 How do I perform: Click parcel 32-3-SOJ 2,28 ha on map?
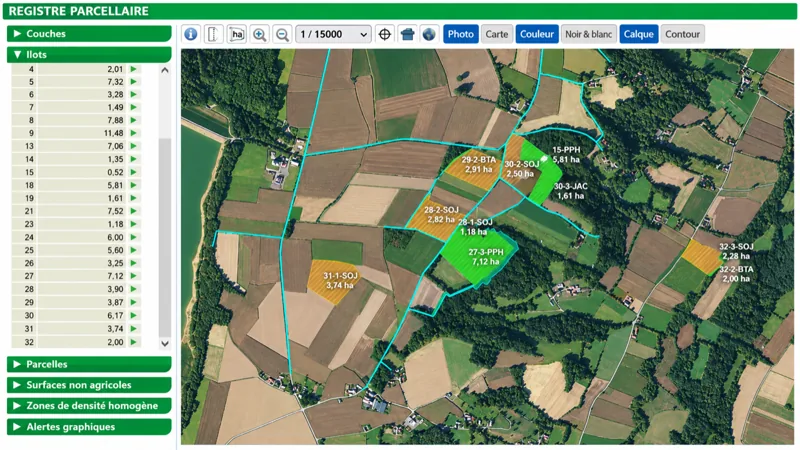(702, 257)
